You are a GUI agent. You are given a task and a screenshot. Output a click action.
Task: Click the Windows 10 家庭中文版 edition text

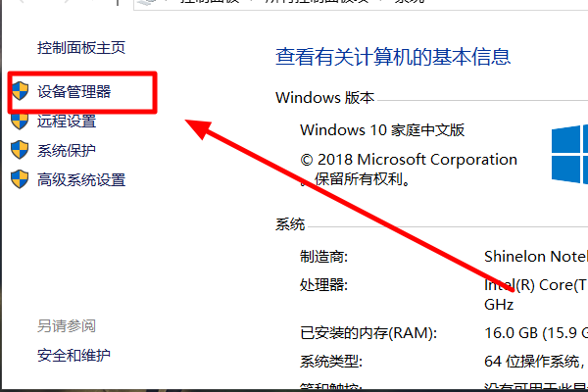[x=382, y=130]
